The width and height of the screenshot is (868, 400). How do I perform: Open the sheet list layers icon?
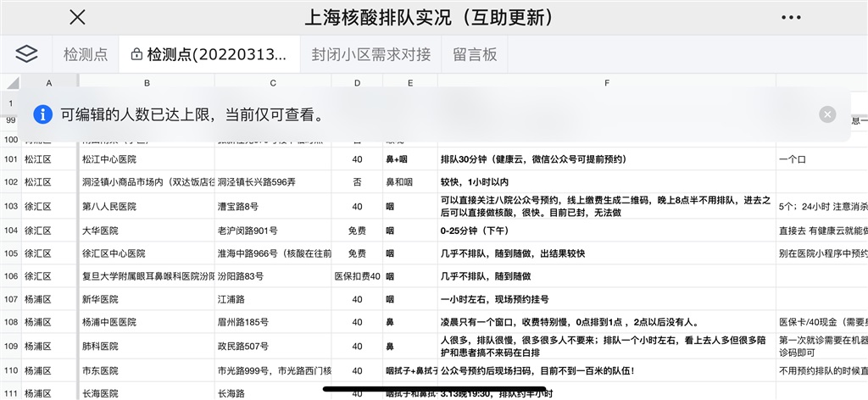pos(27,55)
